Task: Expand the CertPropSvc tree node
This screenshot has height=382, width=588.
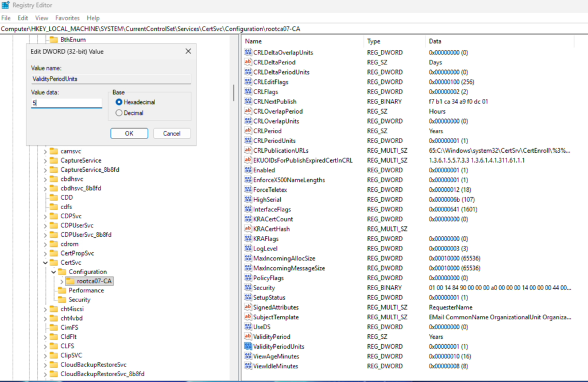Action: [x=45, y=253]
